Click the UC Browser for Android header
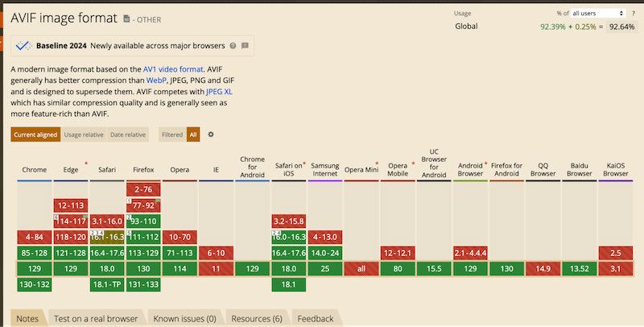 (434, 163)
